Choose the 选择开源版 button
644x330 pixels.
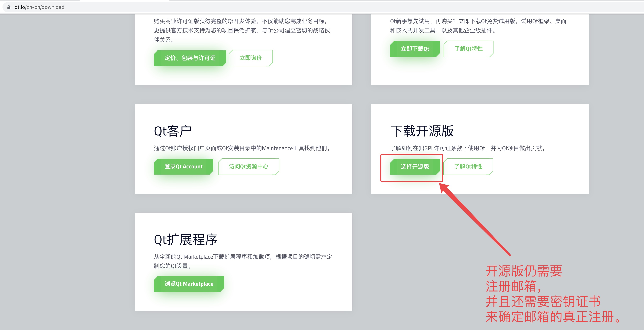pos(415,167)
